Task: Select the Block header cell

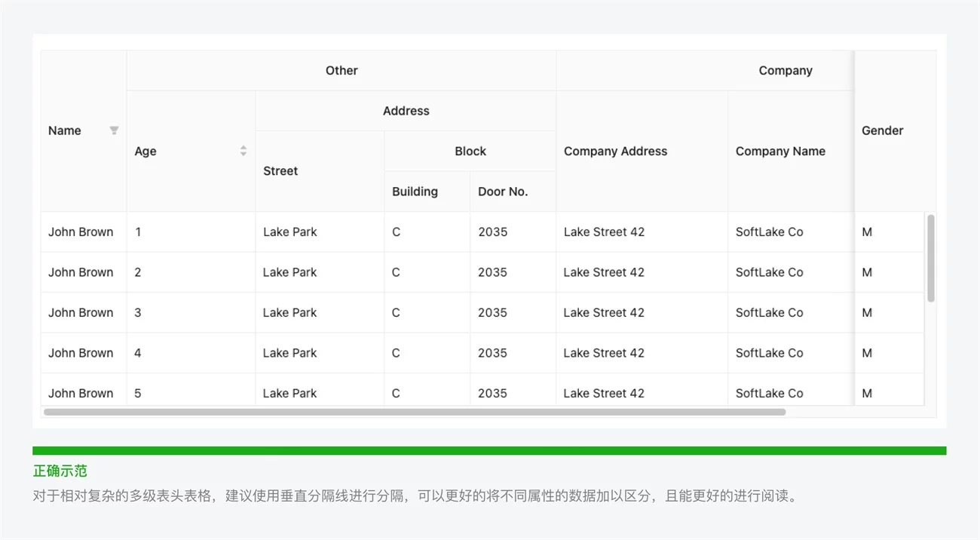Action: pyautogui.click(x=470, y=152)
